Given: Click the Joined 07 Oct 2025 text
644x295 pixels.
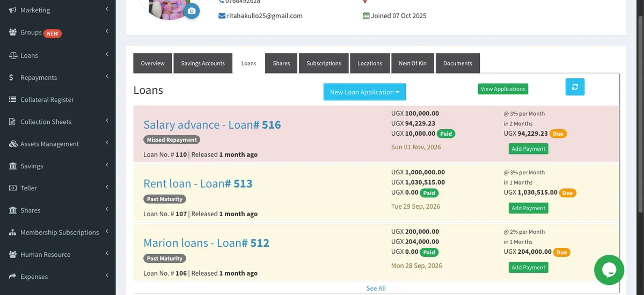Looking at the screenshot, I should pyautogui.click(x=399, y=16).
